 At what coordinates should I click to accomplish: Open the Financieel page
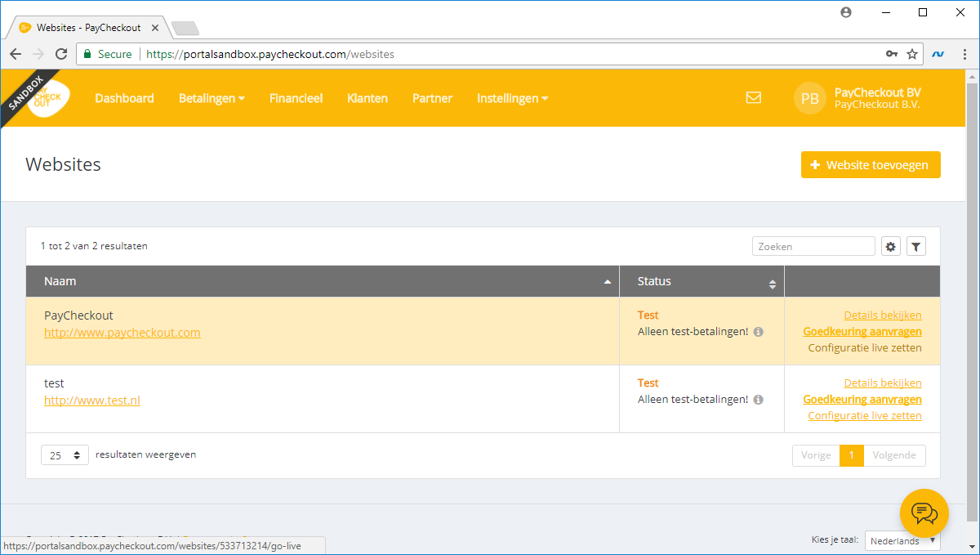tap(296, 98)
